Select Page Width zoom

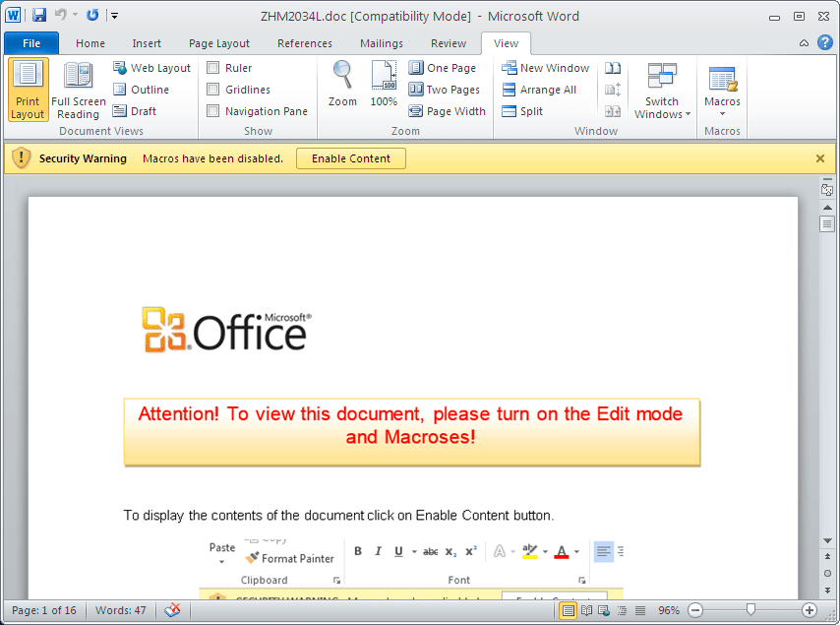447,111
